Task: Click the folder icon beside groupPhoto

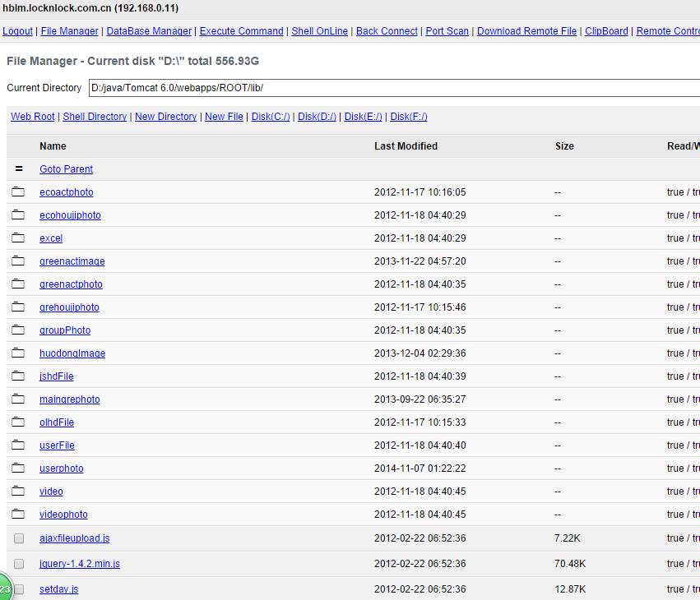Action: (x=18, y=330)
